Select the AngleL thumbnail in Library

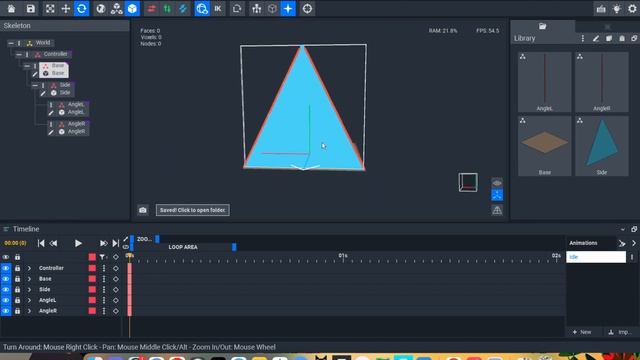(544, 82)
